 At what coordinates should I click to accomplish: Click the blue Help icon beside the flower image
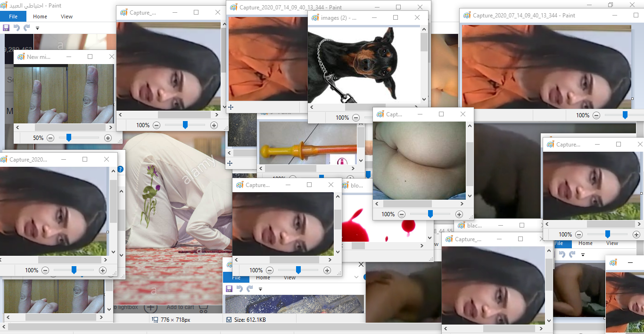(120, 169)
